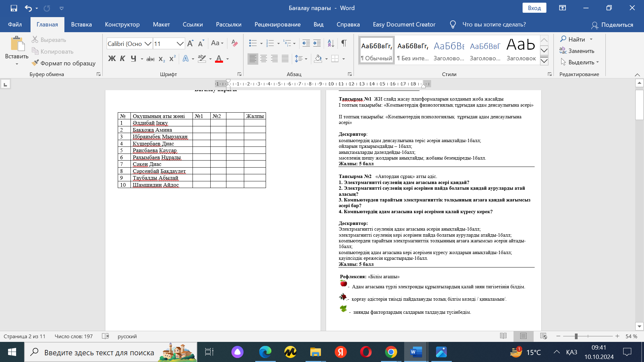The height and width of the screenshot is (362, 644).
Task: Expand the styles gallery list
Action: click(x=544, y=61)
